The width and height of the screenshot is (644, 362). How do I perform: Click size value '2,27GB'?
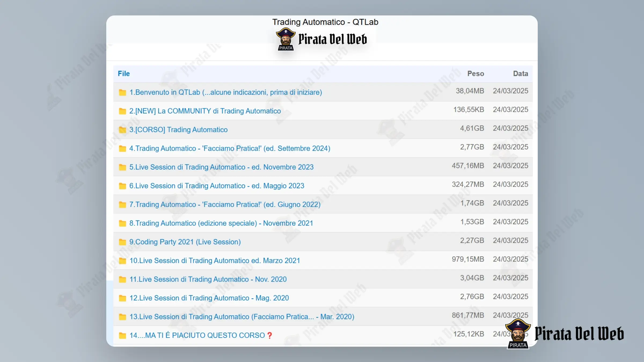(472, 241)
